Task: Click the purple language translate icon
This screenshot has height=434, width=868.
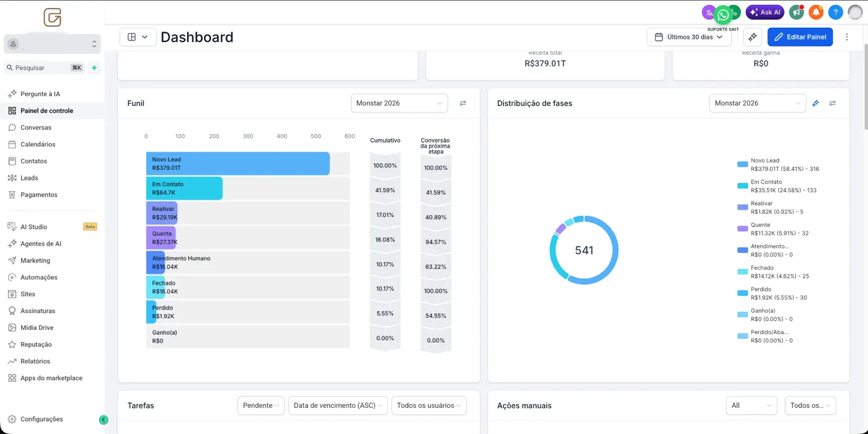Action: coord(708,12)
